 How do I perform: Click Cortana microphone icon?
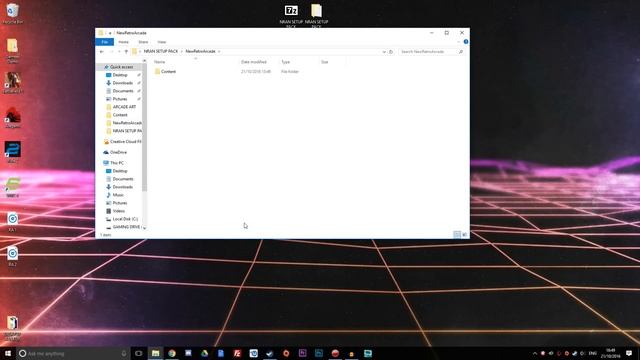(x=124, y=353)
